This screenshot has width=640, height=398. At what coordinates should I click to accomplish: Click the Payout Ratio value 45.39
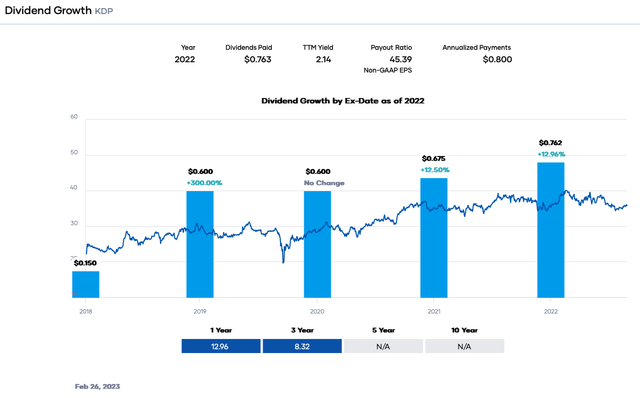(400, 60)
